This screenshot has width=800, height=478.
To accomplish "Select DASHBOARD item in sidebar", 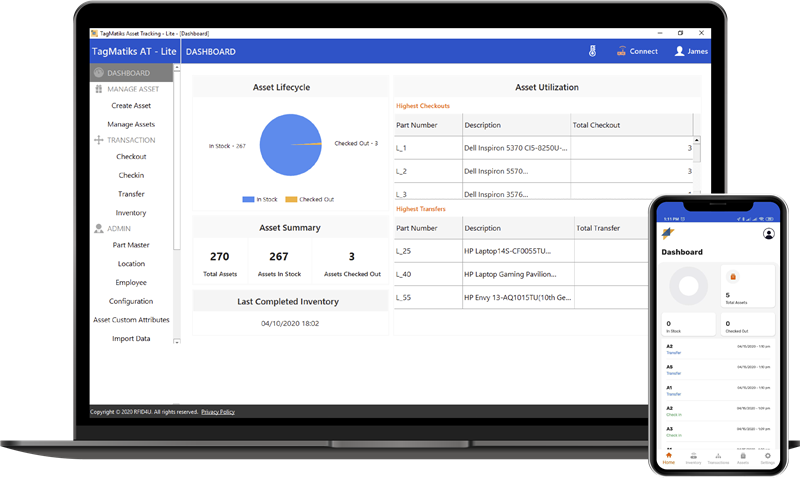I will (x=132, y=73).
